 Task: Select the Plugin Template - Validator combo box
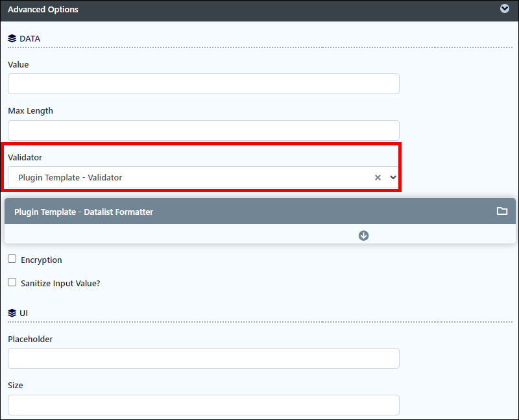pos(204,177)
